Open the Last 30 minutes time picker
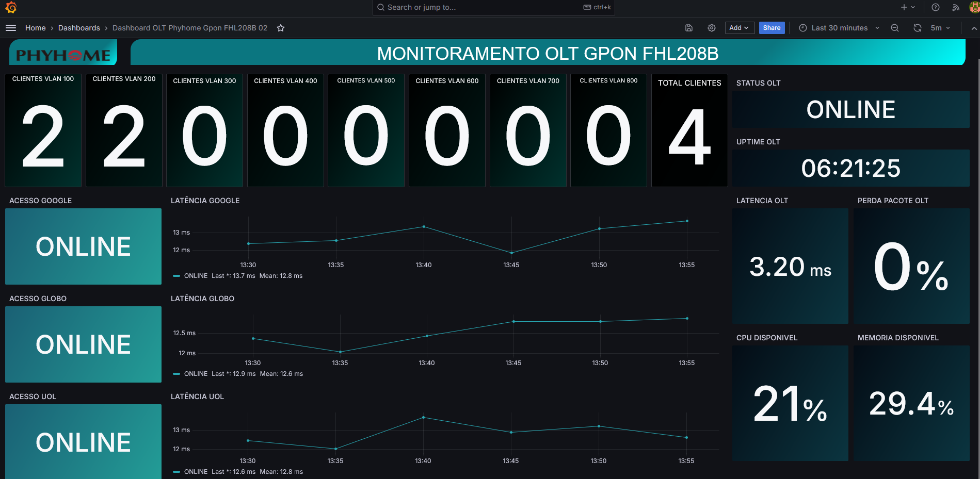 point(839,28)
